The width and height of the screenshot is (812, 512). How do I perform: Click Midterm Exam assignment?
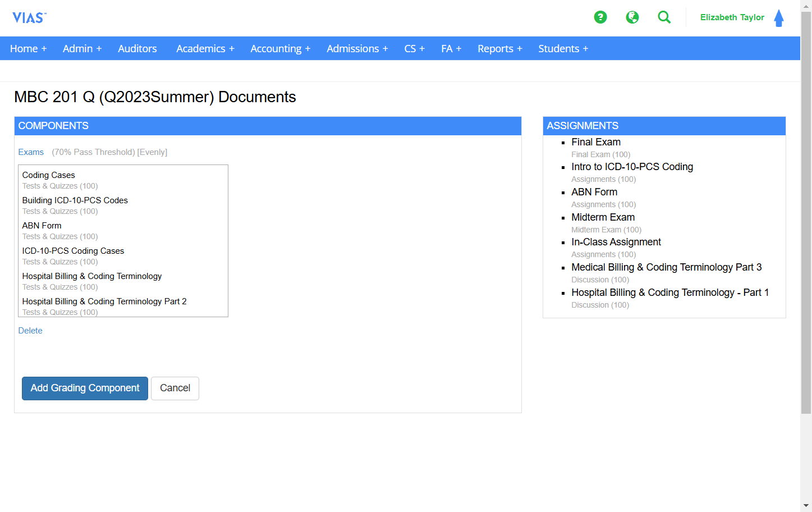pyautogui.click(x=603, y=217)
